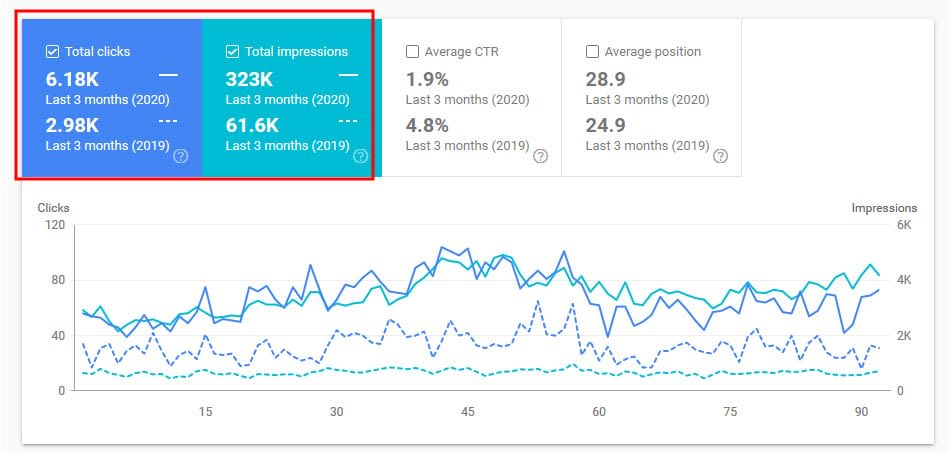Select the Average CTR metric card

click(471, 98)
